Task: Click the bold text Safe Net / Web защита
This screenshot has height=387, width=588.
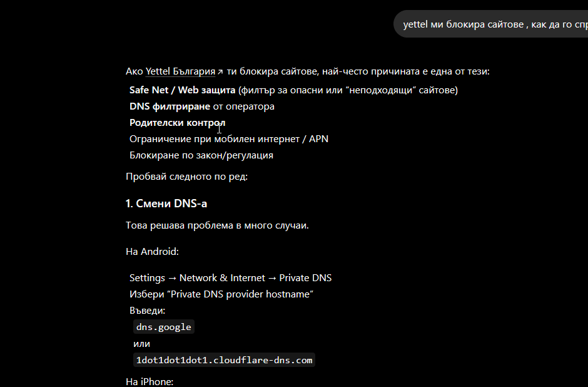Action: (x=182, y=90)
